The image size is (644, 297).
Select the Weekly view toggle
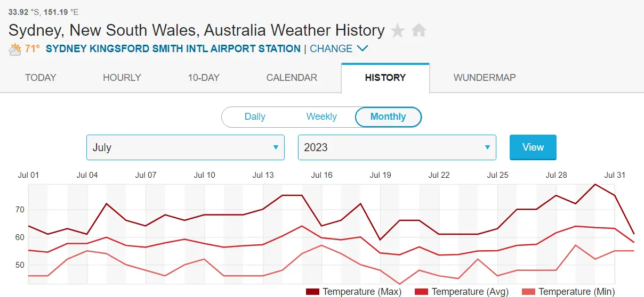[321, 117]
